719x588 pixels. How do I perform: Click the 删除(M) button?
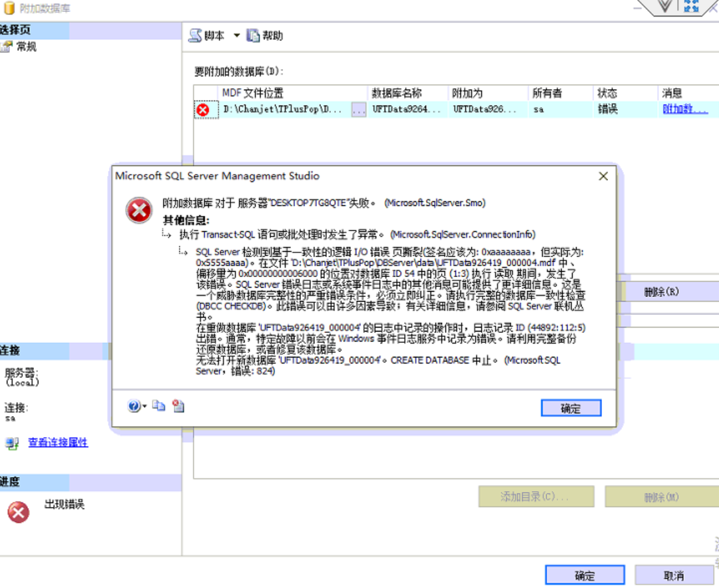coord(662,496)
